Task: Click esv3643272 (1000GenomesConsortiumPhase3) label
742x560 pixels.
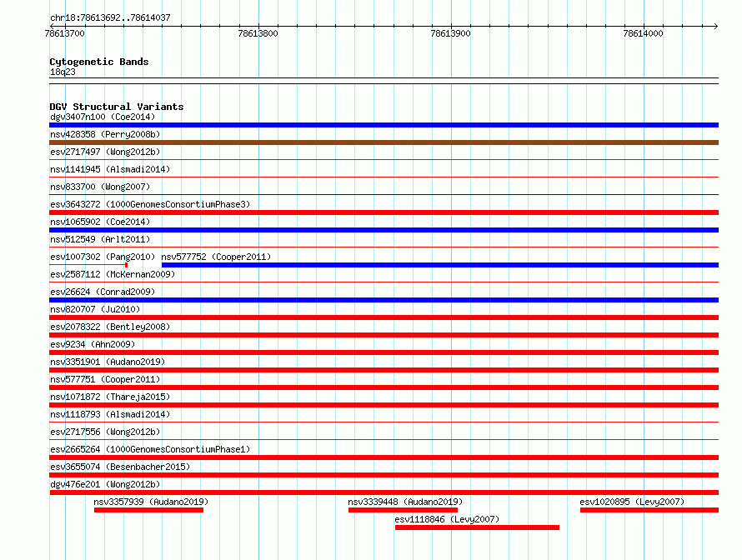Action: [150, 204]
